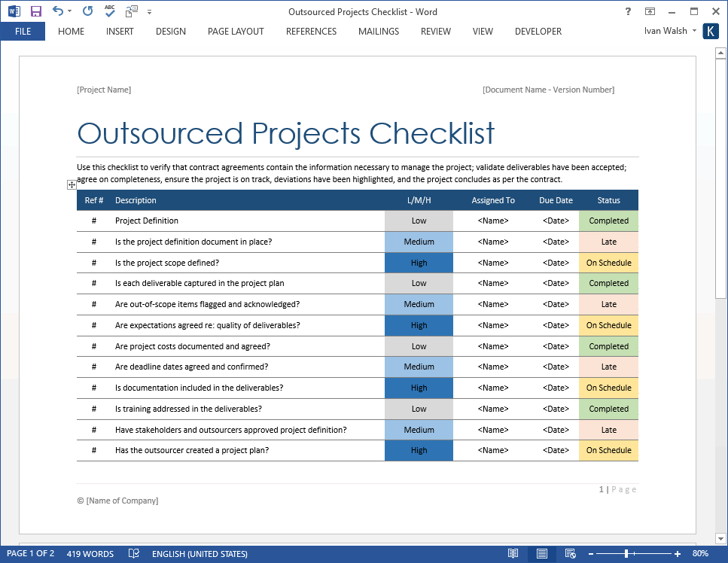
Task: Click the Word Help question mark
Action: coord(627,11)
